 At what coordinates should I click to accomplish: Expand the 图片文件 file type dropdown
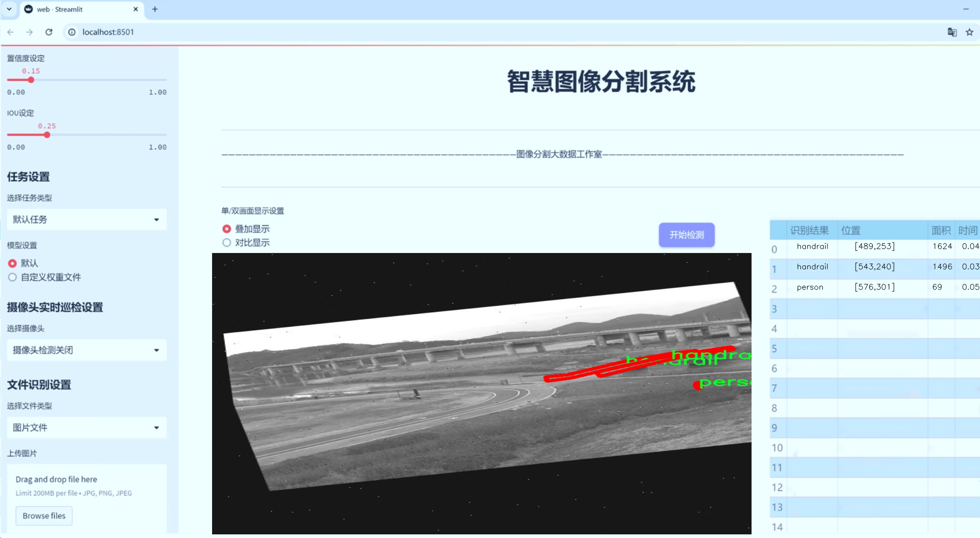[x=87, y=427]
